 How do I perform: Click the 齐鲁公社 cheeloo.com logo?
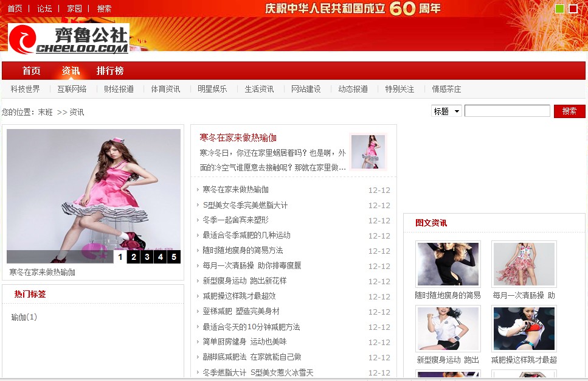tap(69, 39)
